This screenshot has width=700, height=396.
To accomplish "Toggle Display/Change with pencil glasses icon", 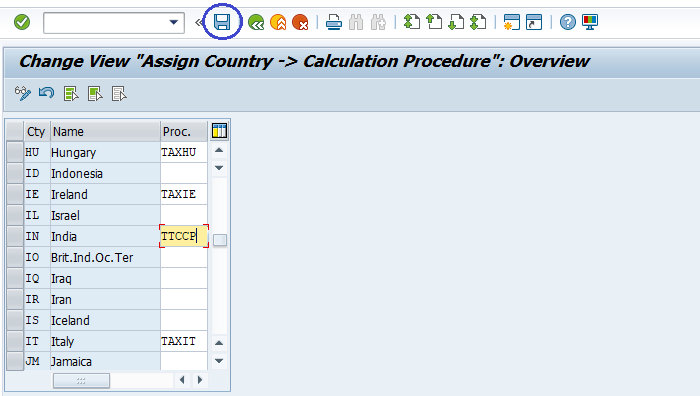I will pos(23,94).
